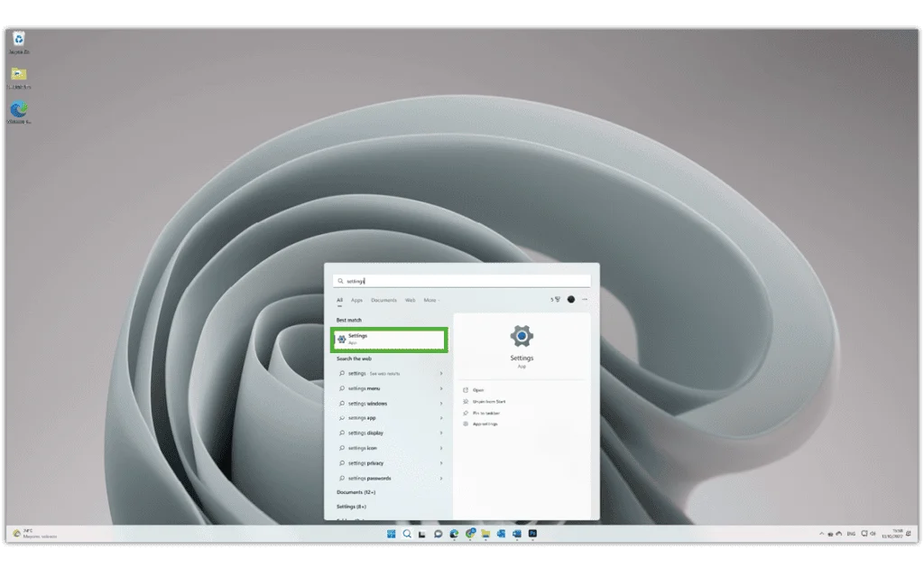This screenshot has height=578, width=924.
Task: Select the yellow folder desktop icon
Action: point(19,78)
